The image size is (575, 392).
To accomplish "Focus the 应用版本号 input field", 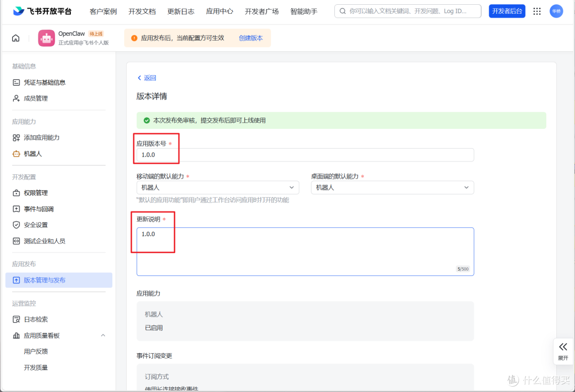I will pos(305,155).
